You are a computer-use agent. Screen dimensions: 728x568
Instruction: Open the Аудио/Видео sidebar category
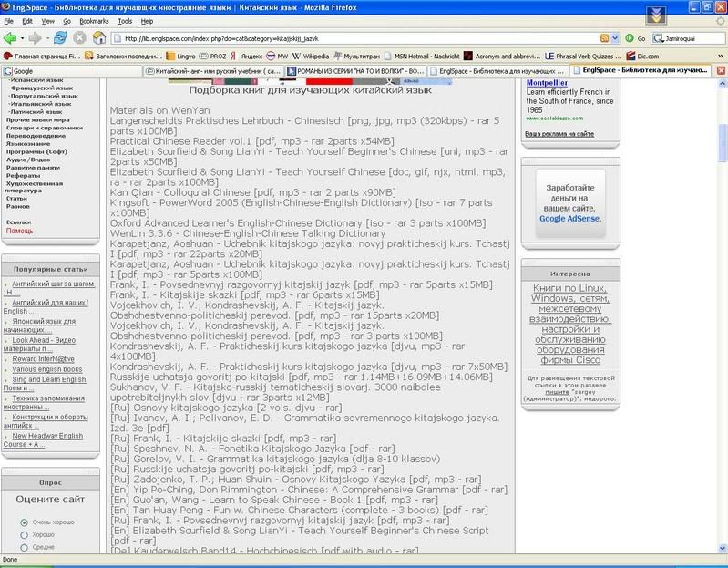28,160
